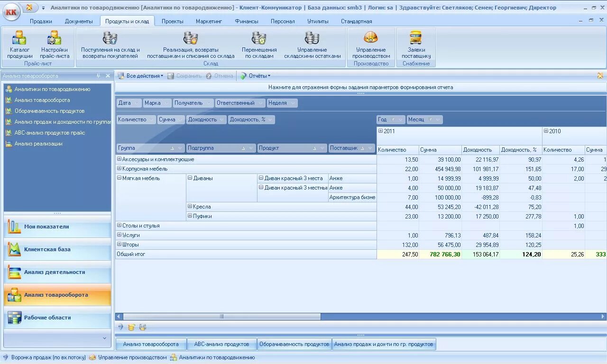This screenshot has width=607, height=364.
Task: Click the report parameters form bar
Action: (360, 87)
